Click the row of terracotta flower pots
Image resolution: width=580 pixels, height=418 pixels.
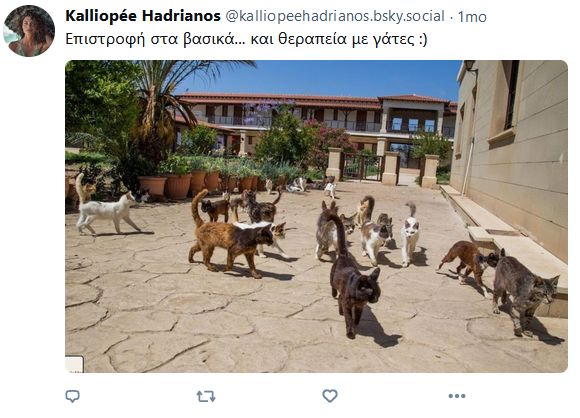198,183
